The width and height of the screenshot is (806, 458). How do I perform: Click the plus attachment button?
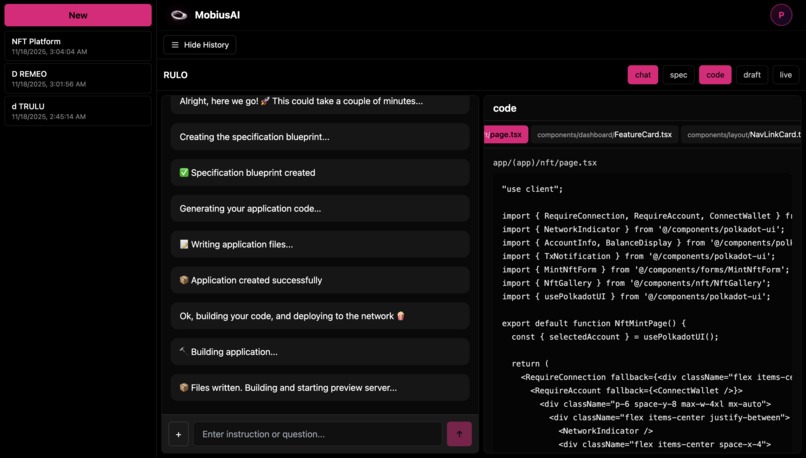[178, 434]
